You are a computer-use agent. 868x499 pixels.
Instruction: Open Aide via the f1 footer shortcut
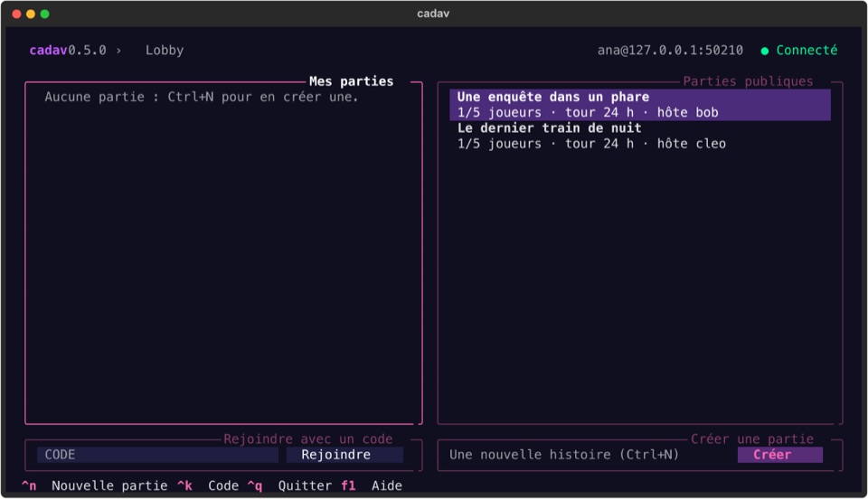(x=371, y=485)
